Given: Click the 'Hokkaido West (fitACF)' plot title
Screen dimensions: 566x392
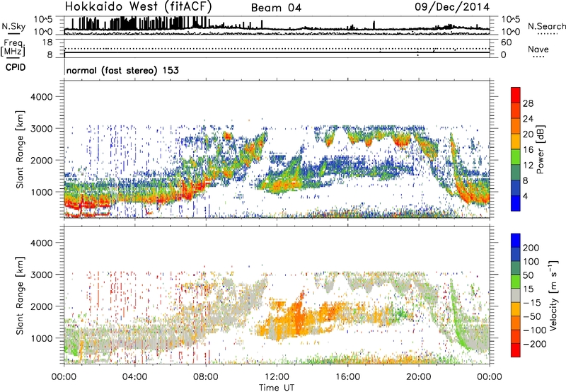Looking at the screenshot, I should [138, 7].
